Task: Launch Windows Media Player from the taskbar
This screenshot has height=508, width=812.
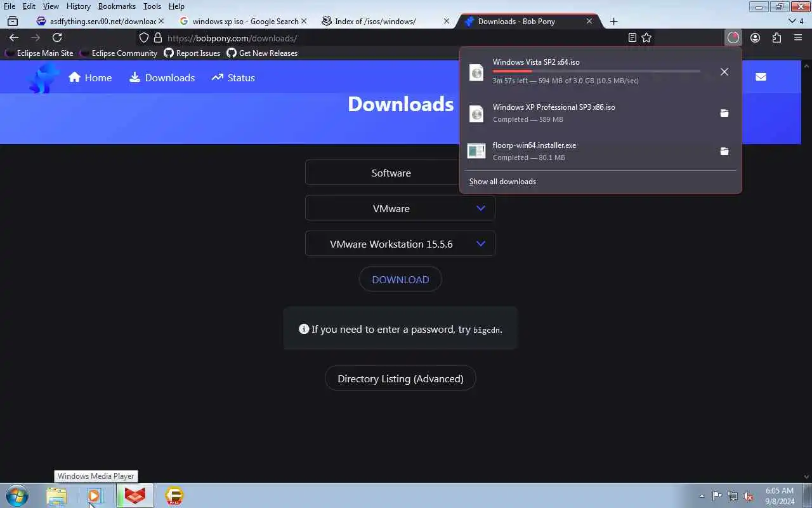Action: tap(95, 496)
